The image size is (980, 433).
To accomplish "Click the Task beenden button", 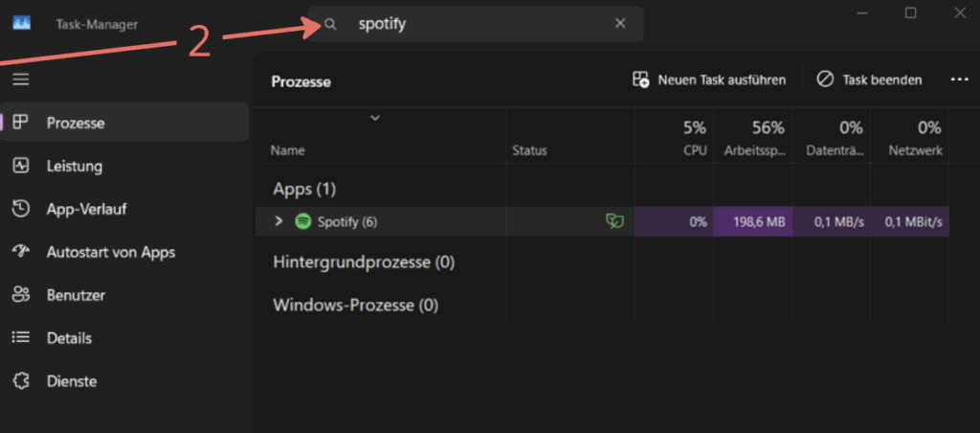I will coord(869,80).
